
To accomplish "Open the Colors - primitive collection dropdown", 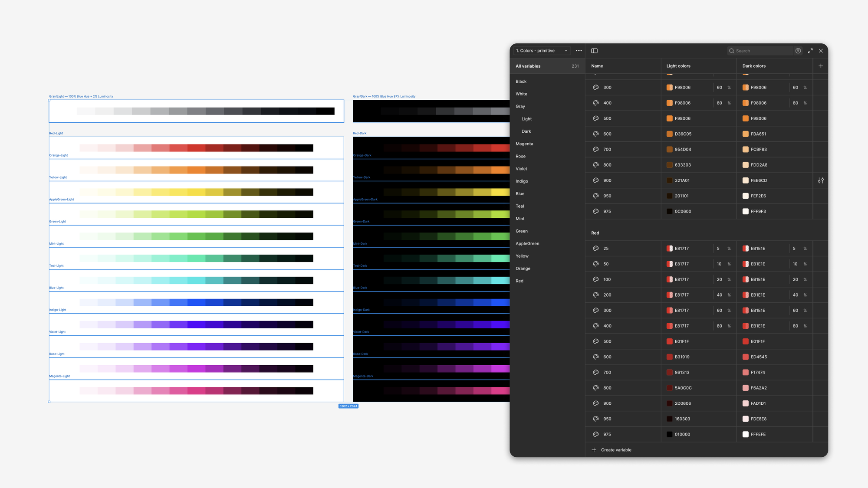I will pyautogui.click(x=541, y=51).
